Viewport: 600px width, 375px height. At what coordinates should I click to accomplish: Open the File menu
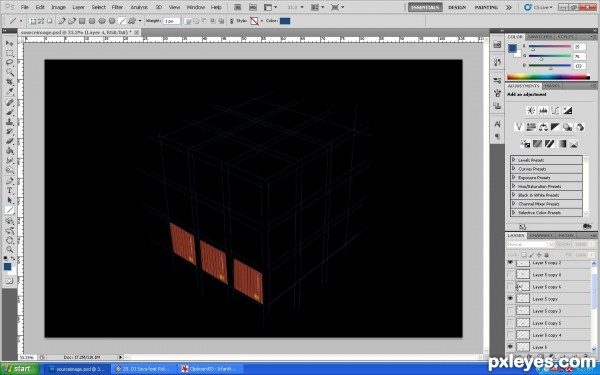pos(24,7)
